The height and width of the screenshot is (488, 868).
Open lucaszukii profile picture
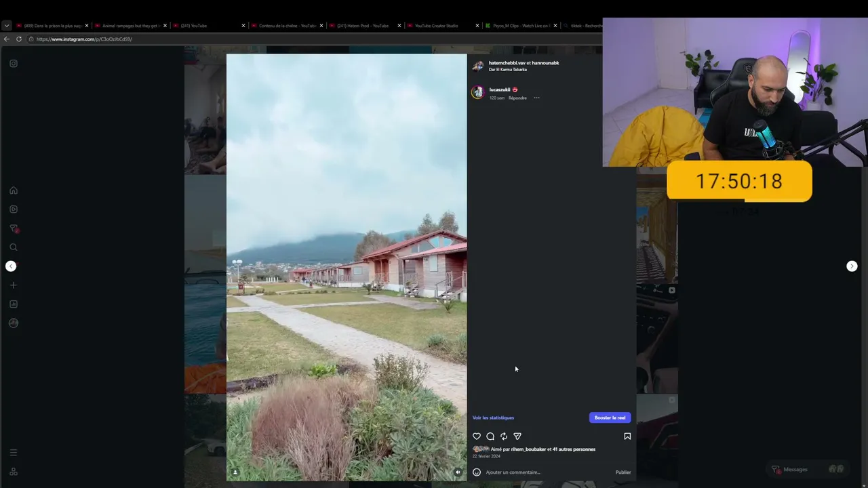478,93
